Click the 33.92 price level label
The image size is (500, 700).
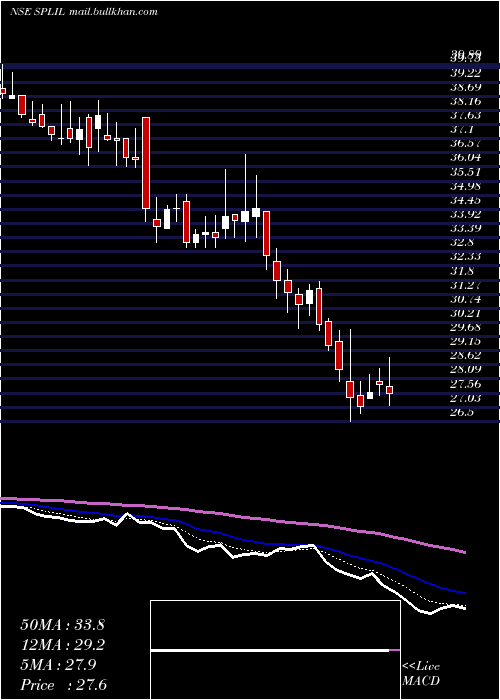466,214
